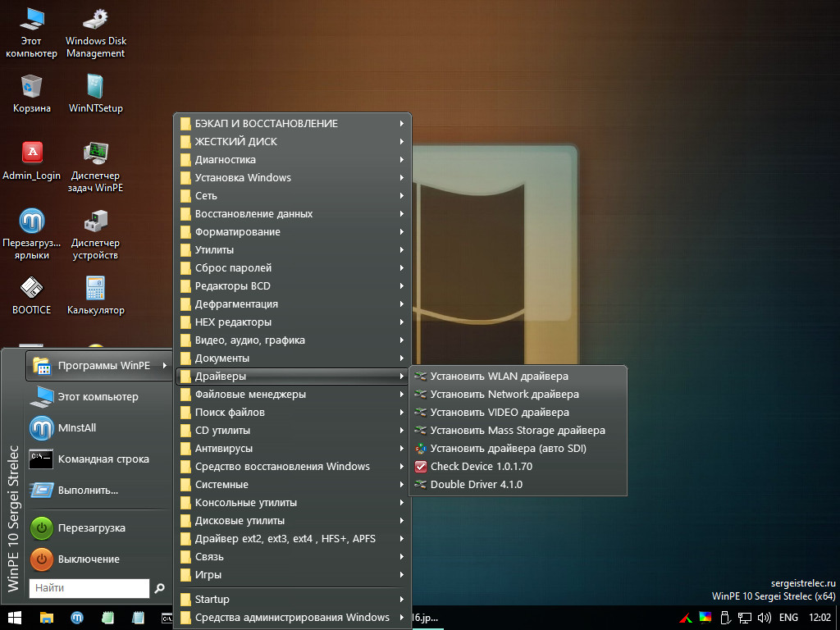Expand the Утилиты submenu arrow
The width and height of the screenshot is (840, 630).
(x=401, y=250)
